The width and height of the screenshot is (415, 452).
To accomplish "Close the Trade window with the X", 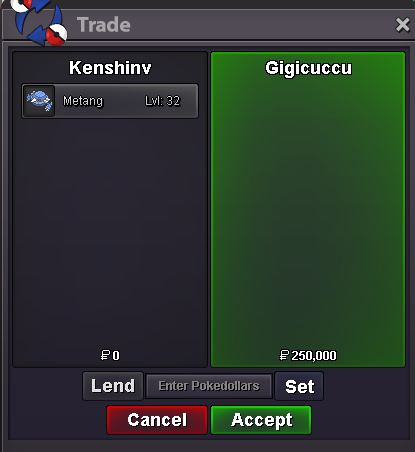I will tap(402, 25).
